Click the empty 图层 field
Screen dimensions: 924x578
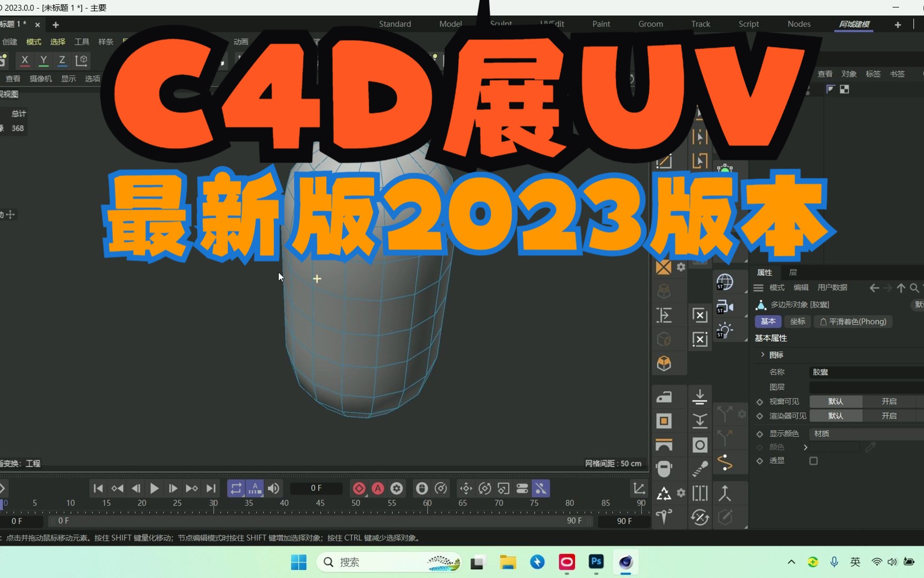coord(866,387)
